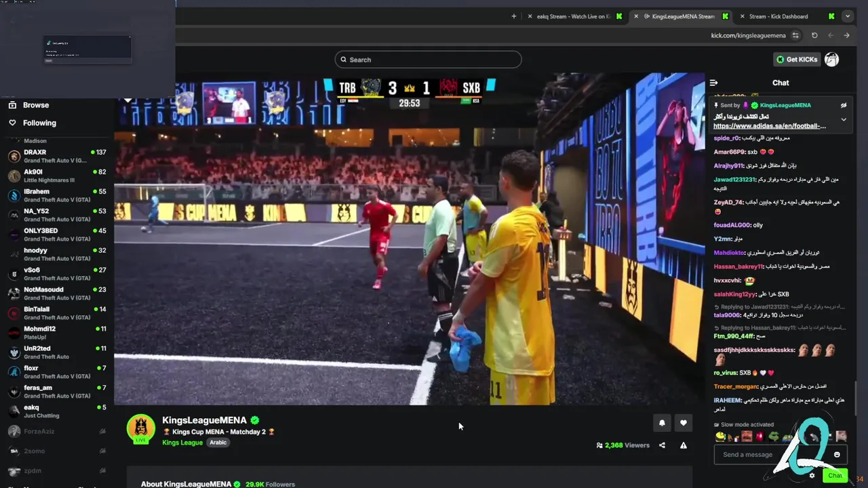Click username ro_virus in chat

click(x=725, y=373)
